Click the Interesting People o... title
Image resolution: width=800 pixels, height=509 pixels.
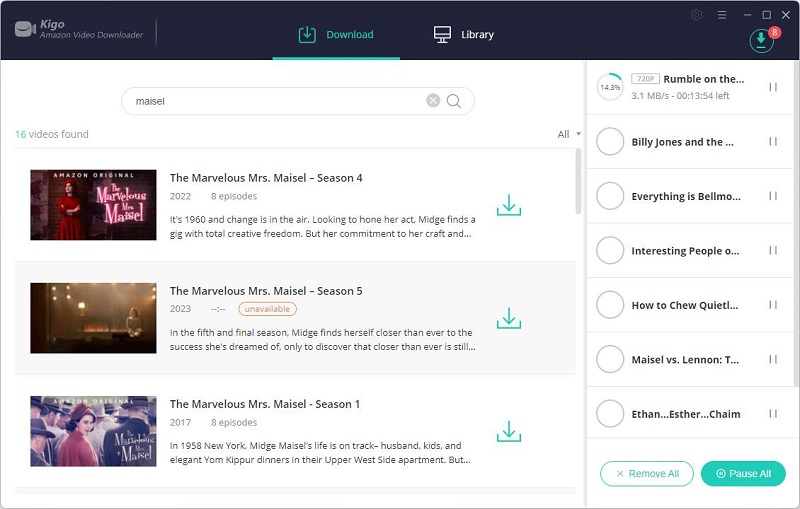click(x=685, y=251)
